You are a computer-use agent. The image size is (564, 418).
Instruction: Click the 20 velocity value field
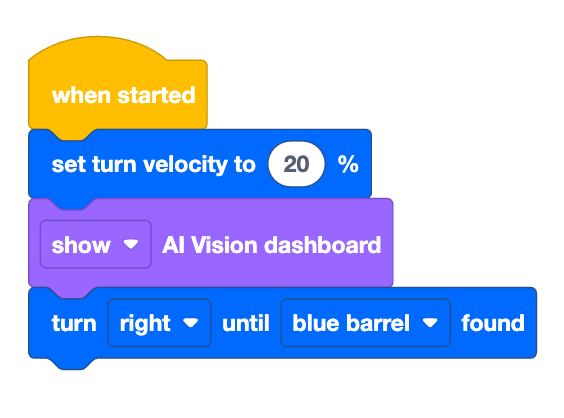click(296, 164)
